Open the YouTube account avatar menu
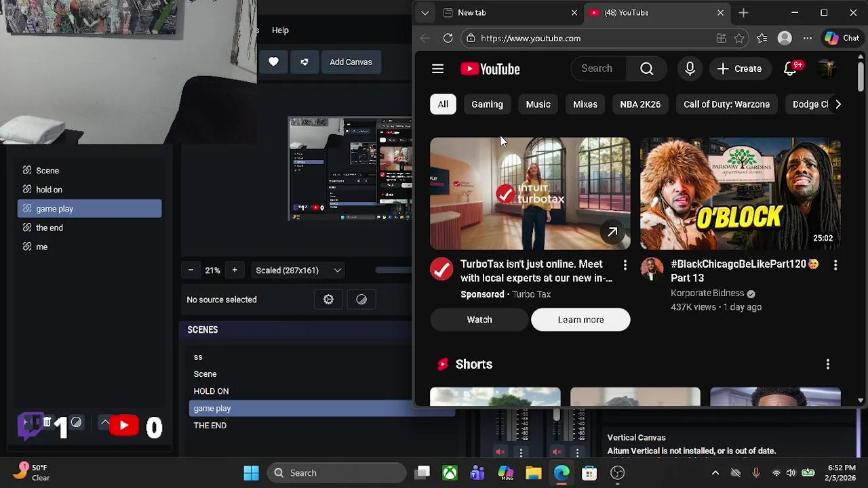The height and width of the screenshot is (488, 868). (x=826, y=68)
